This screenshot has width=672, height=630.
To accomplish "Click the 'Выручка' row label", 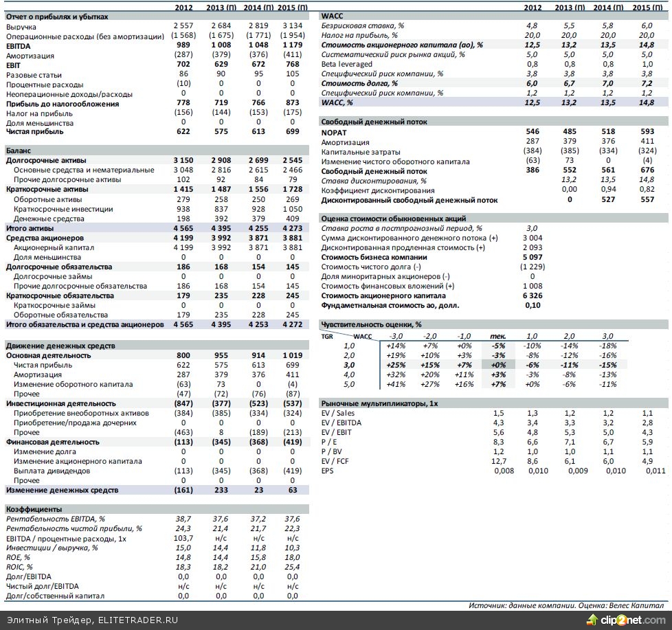I will [21, 26].
